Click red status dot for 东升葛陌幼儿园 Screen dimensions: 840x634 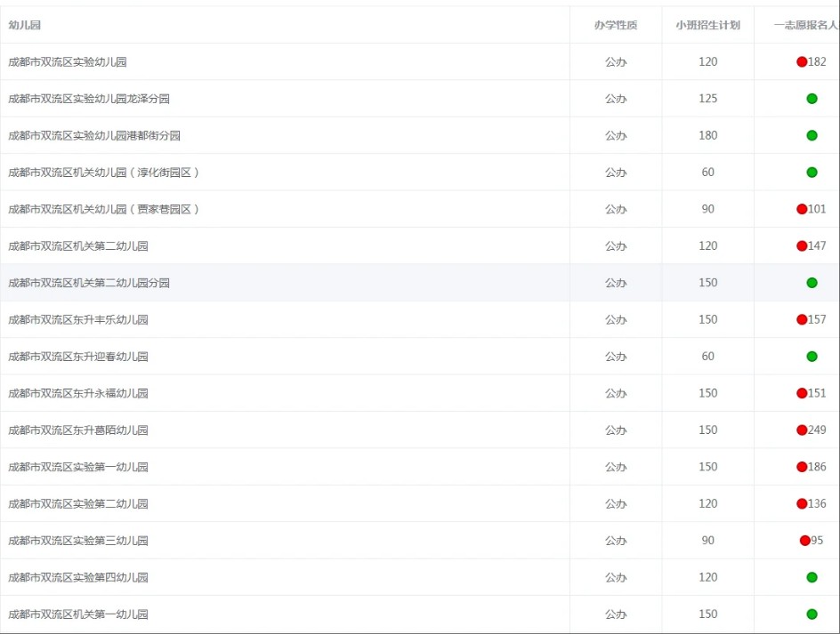802,430
